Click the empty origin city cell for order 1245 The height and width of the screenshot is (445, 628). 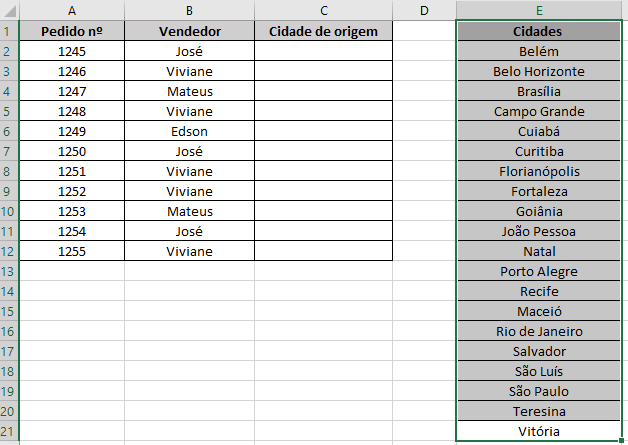323,51
